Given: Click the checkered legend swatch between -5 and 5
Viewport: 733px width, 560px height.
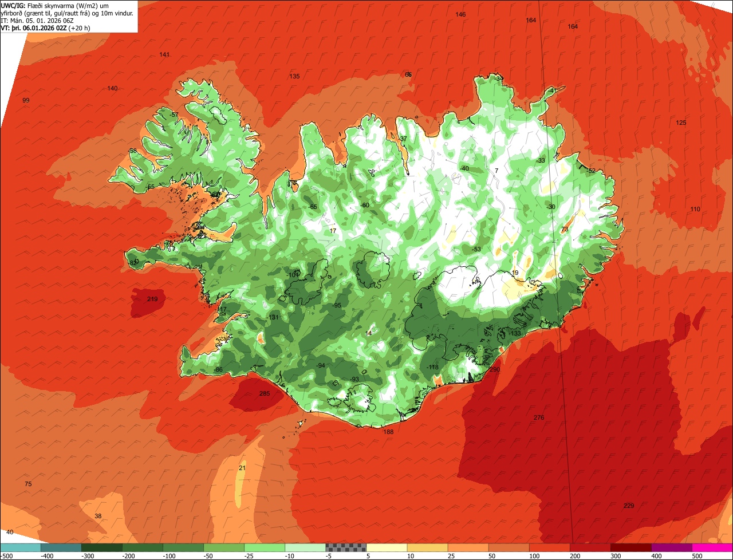Looking at the screenshot, I should pos(346,547).
